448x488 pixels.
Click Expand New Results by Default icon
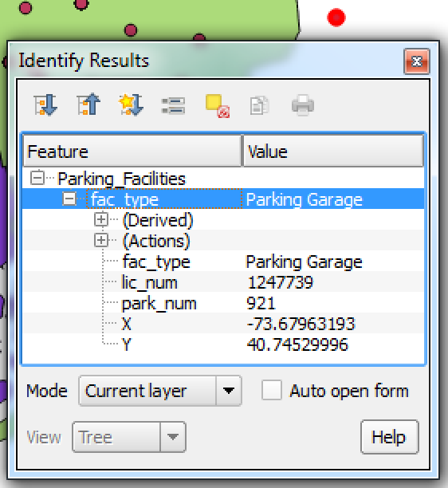click(131, 105)
